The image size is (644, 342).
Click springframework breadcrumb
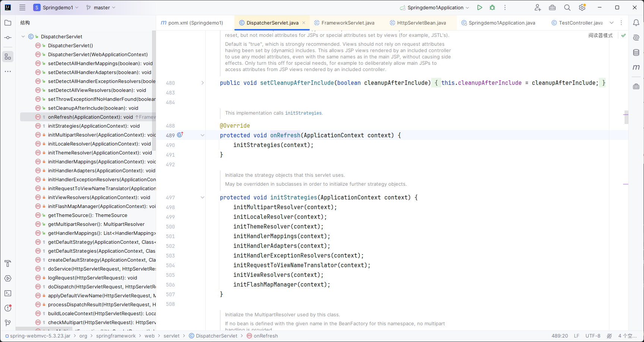[x=116, y=336]
